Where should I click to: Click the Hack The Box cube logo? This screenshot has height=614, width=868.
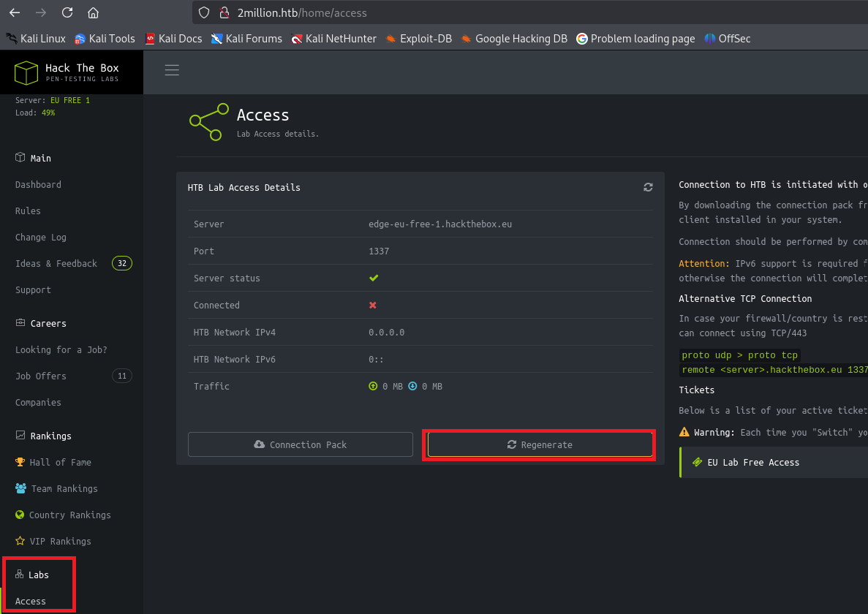point(26,72)
